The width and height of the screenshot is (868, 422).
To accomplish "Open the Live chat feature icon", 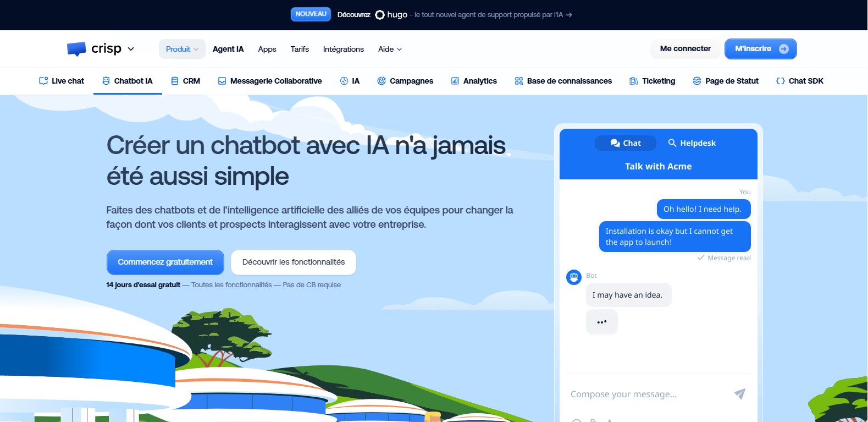I will [43, 81].
